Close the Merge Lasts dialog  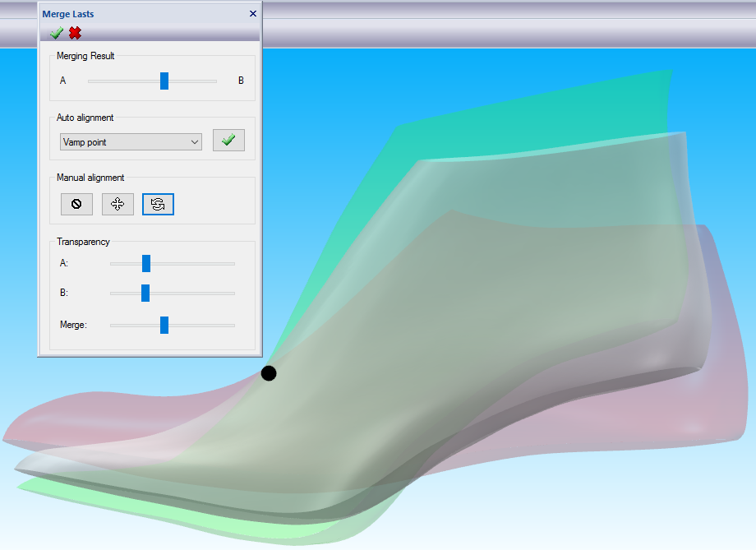click(x=252, y=13)
